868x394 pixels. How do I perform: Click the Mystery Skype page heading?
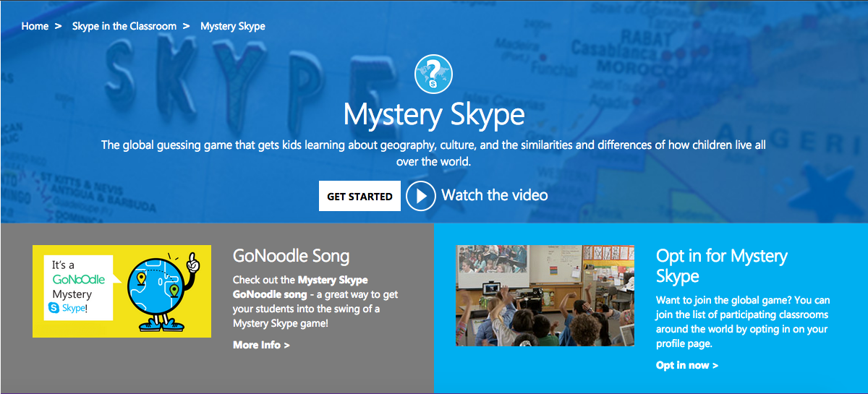(434, 115)
